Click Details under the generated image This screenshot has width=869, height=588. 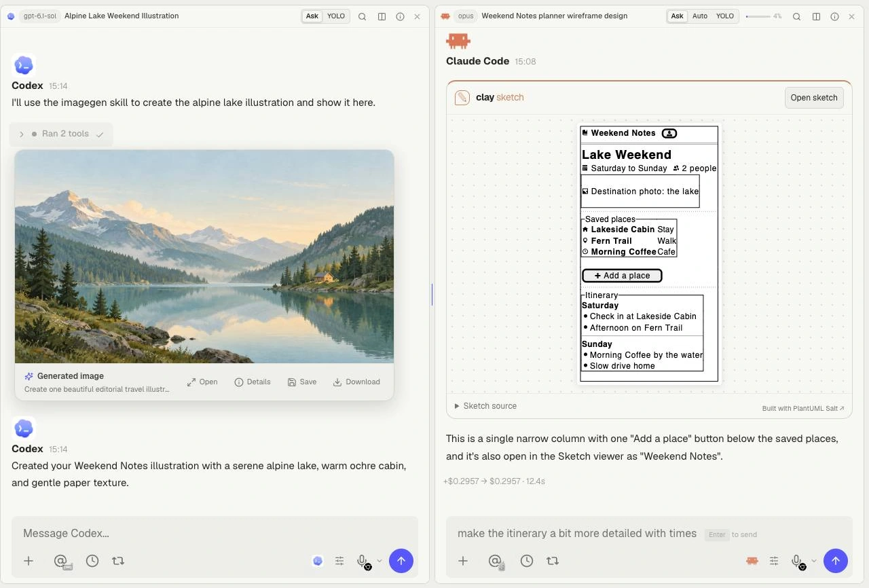pyautogui.click(x=253, y=382)
